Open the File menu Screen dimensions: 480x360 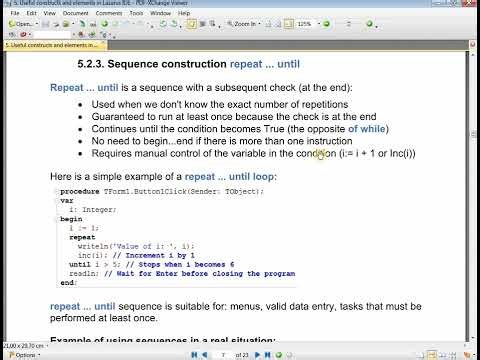(15, 13)
